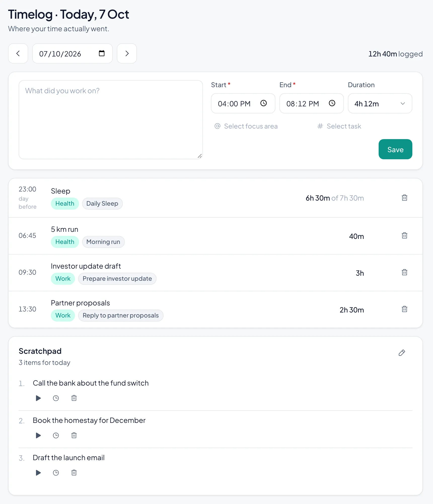Delete the 5 km run entry
The image size is (433, 504).
click(x=405, y=236)
